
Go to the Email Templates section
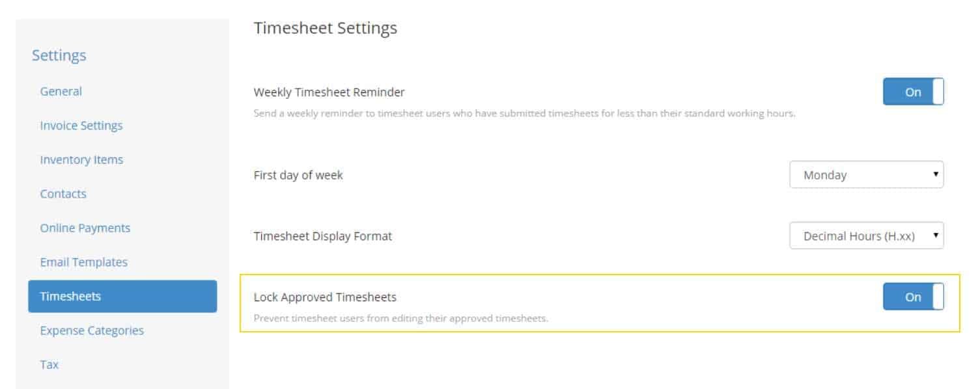(x=84, y=262)
